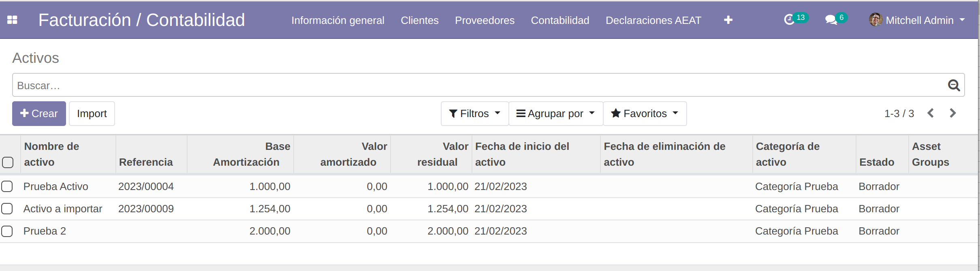Toggle the select-all rows checkbox

pos(8,162)
